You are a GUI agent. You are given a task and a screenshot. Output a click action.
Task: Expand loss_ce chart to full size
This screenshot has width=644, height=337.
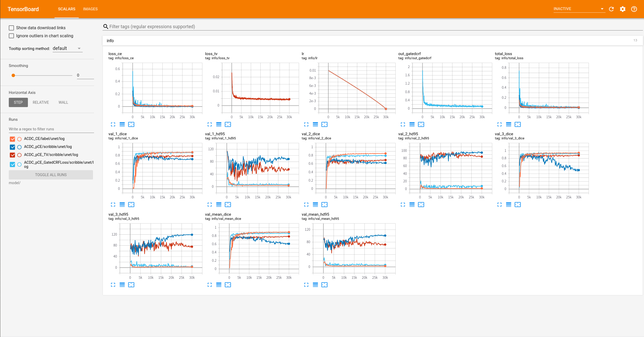click(x=113, y=124)
